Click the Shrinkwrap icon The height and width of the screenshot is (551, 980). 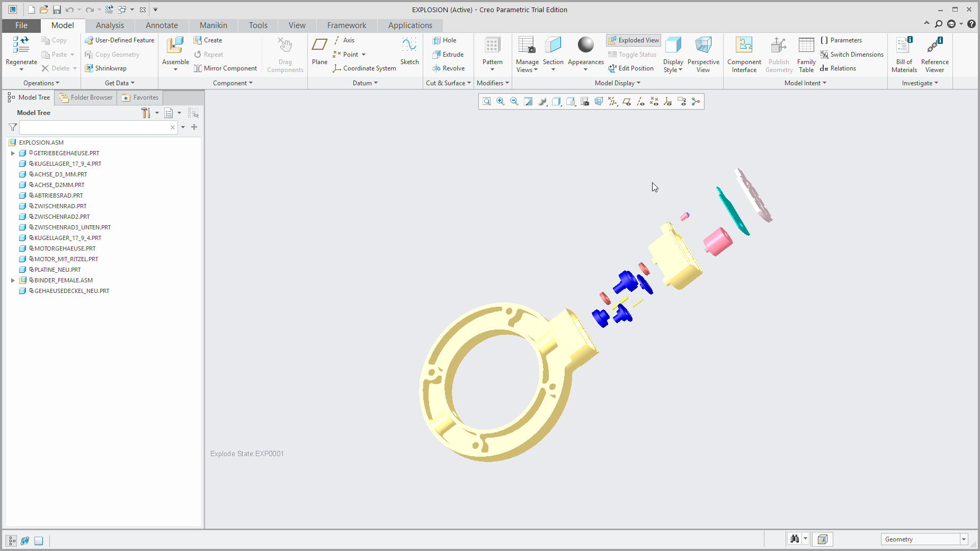tap(89, 68)
